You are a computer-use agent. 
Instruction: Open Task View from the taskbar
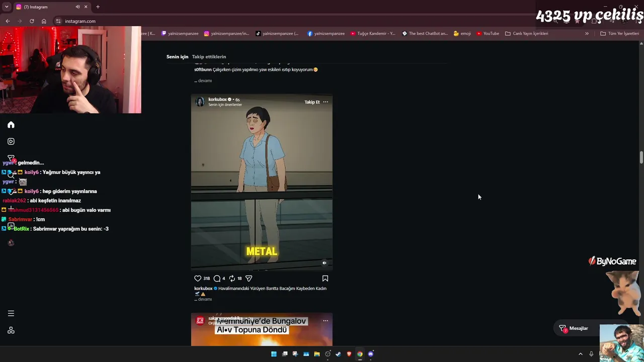coord(285,354)
